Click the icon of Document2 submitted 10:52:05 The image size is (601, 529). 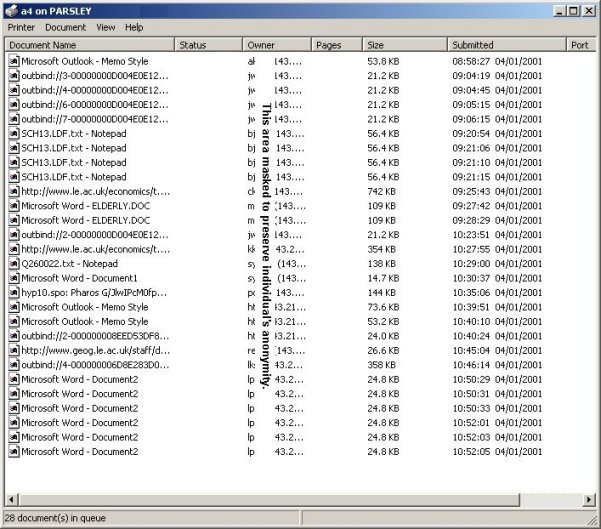coord(14,452)
